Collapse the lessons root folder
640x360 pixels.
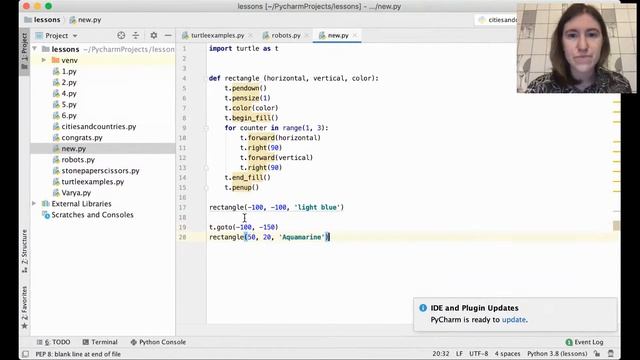point(35,49)
